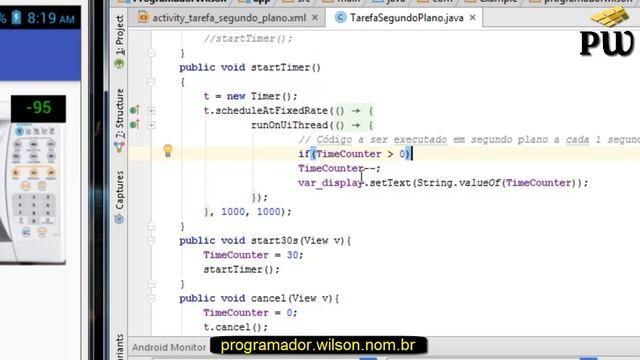Click the 'TimeCounter--;' statement
This screenshot has width=640, height=360.
tap(339, 168)
